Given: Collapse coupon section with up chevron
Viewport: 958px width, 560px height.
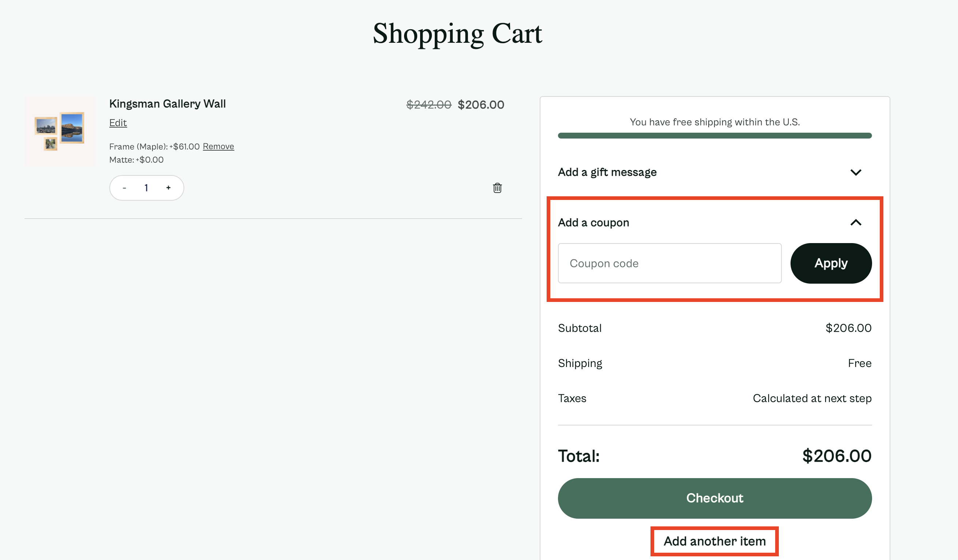Looking at the screenshot, I should [x=855, y=223].
